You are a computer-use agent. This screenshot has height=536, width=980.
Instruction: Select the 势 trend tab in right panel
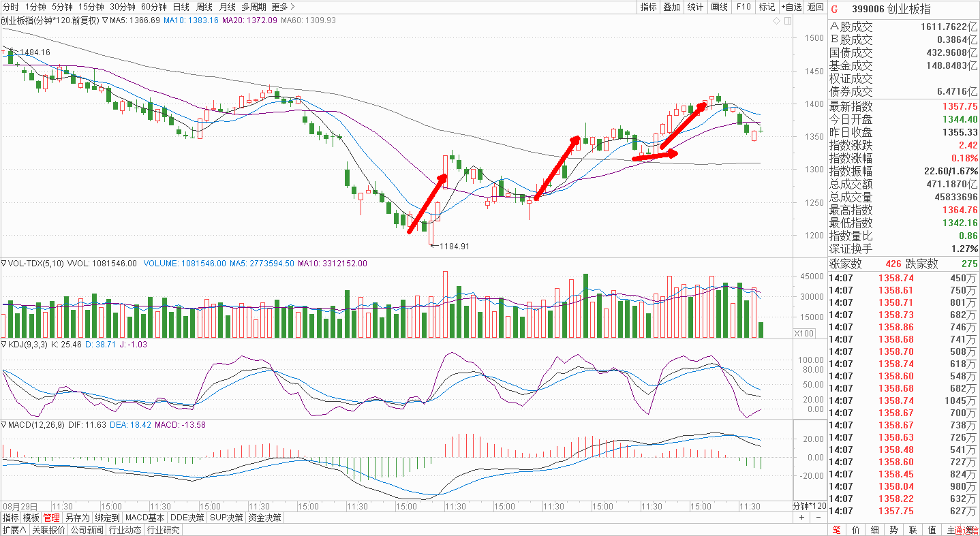893,530
